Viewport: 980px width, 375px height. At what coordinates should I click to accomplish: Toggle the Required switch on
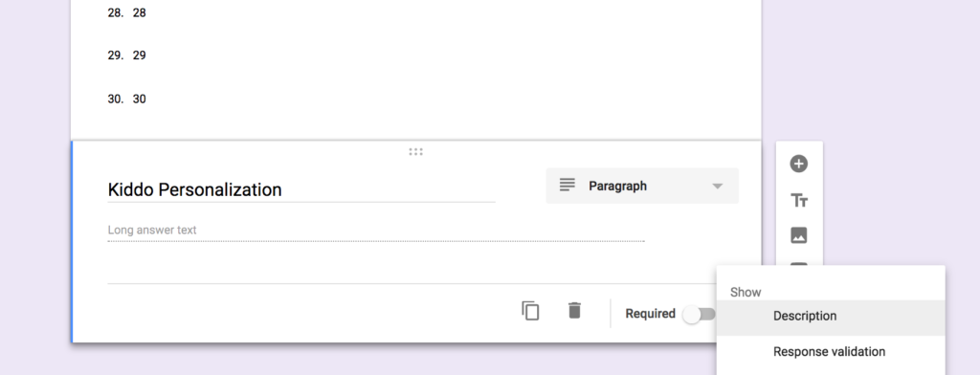click(698, 315)
